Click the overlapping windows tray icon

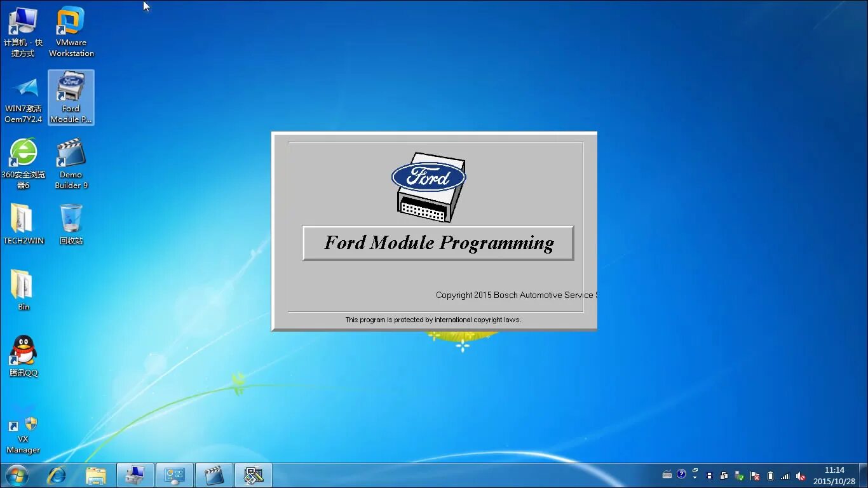[724, 476]
